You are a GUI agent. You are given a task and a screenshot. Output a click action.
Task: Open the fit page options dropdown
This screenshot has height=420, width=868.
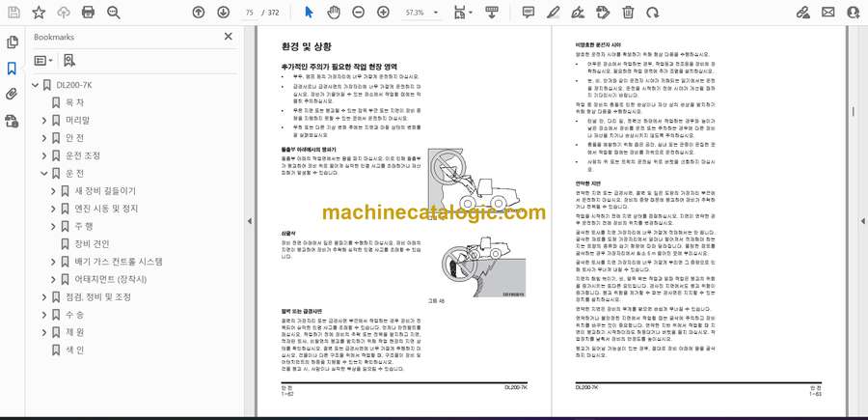pyautogui.click(x=463, y=13)
